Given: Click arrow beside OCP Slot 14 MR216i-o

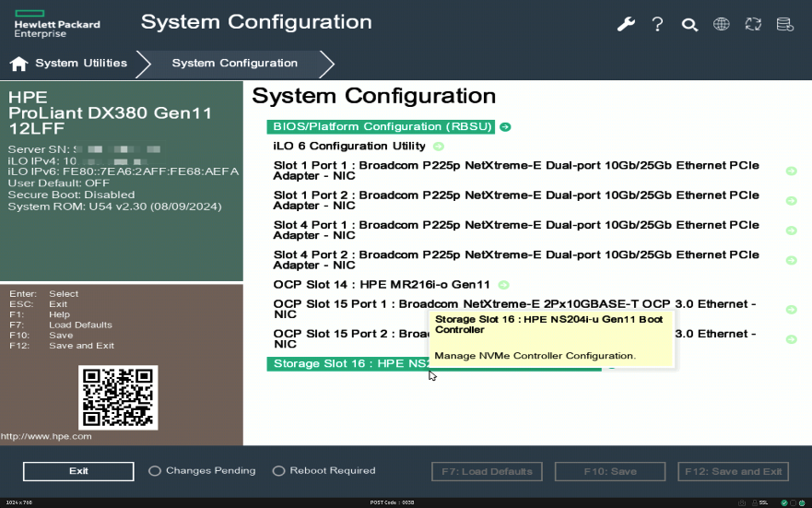Looking at the screenshot, I should [x=503, y=285].
